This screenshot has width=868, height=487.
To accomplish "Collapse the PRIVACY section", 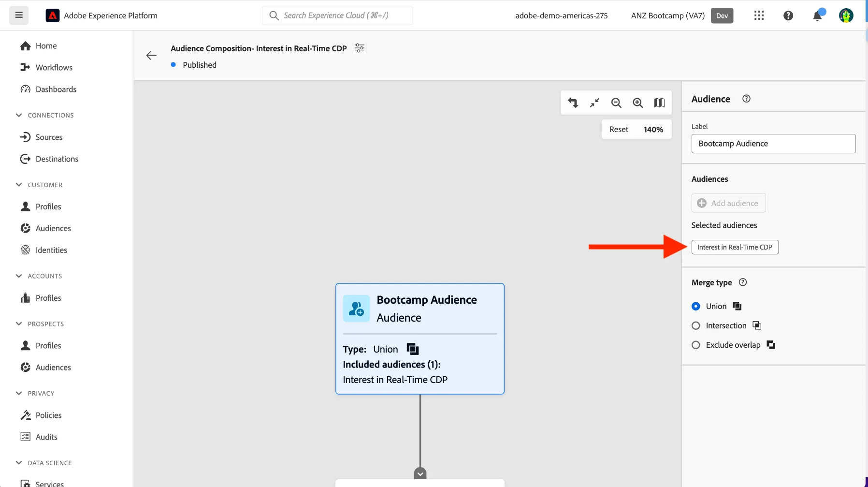I will (x=19, y=393).
